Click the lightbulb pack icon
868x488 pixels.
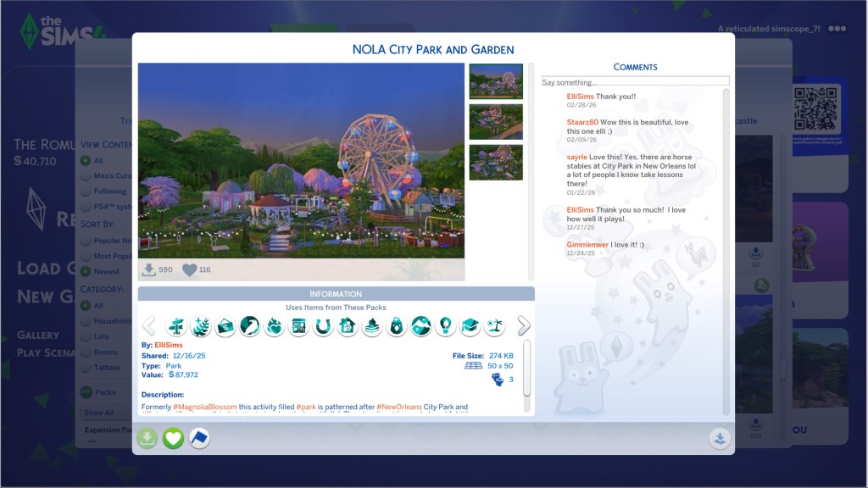tap(446, 326)
